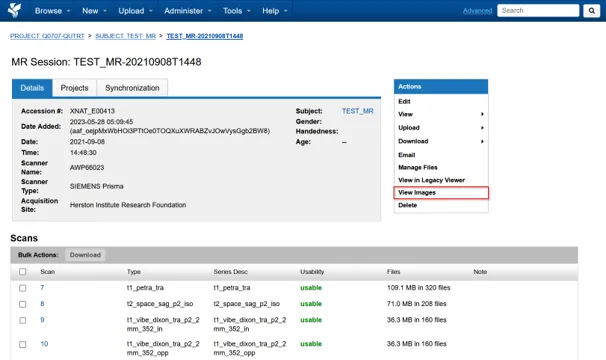Open the Browse menu
The width and height of the screenshot is (606, 360).
click(x=53, y=11)
